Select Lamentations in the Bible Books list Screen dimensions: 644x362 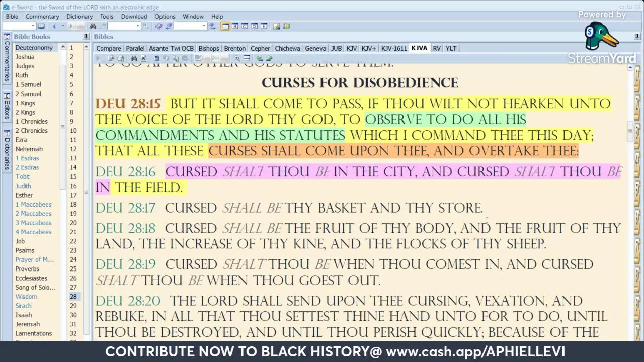33,333
